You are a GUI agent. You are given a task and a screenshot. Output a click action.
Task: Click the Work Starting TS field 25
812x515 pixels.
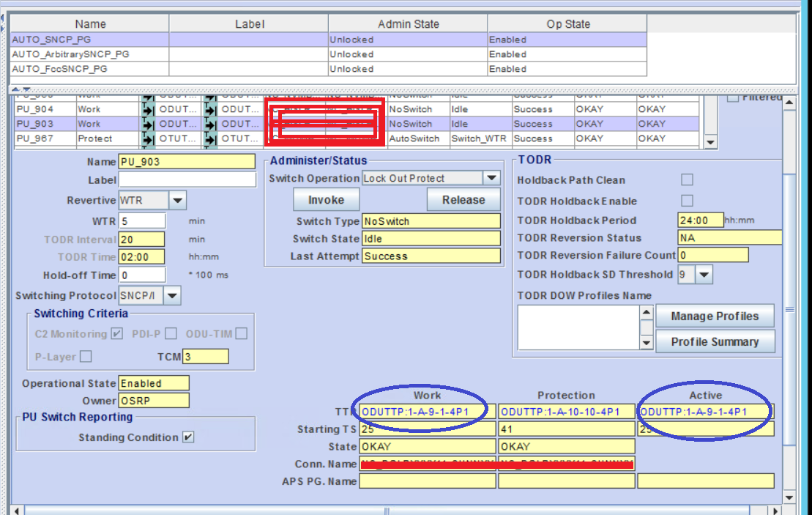point(428,429)
